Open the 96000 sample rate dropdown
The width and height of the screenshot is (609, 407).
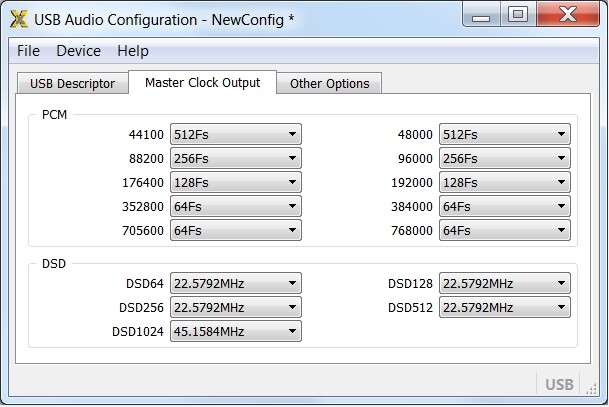(505, 159)
